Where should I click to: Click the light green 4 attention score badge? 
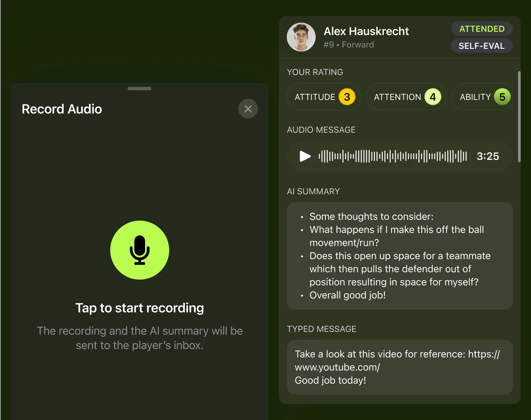[x=433, y=97]
